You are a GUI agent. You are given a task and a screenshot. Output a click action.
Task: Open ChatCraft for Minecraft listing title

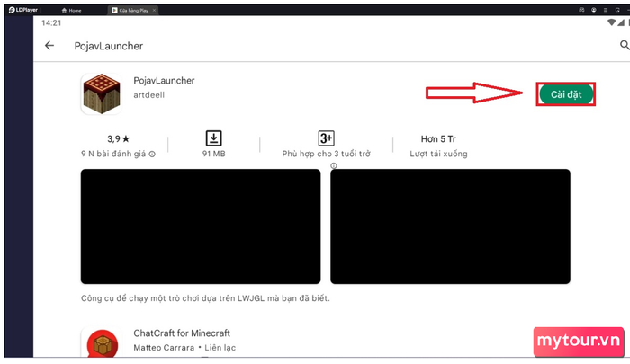point(182,333)
